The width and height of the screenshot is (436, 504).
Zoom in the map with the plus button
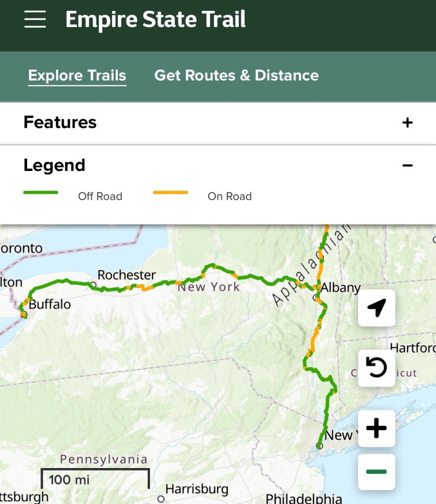coord(376,428)
